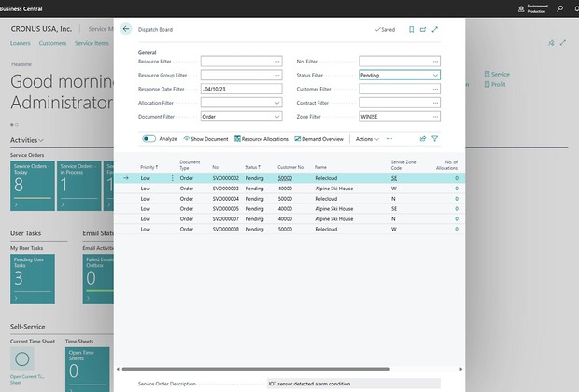Image resolution: width=579 pixels, height=392 pixels.
Task: Click the Open Current Time Sheet circle
Action: [x=22, y=358]
